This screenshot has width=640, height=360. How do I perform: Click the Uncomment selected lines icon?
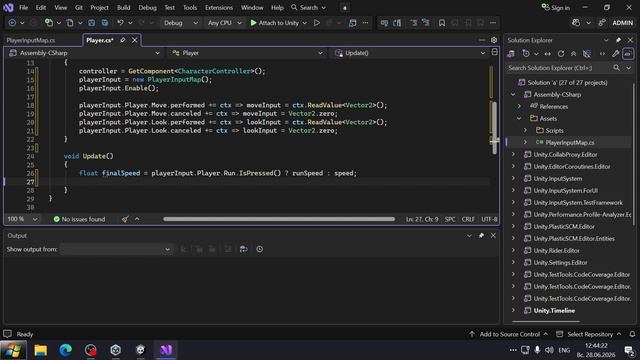(426, 23)
